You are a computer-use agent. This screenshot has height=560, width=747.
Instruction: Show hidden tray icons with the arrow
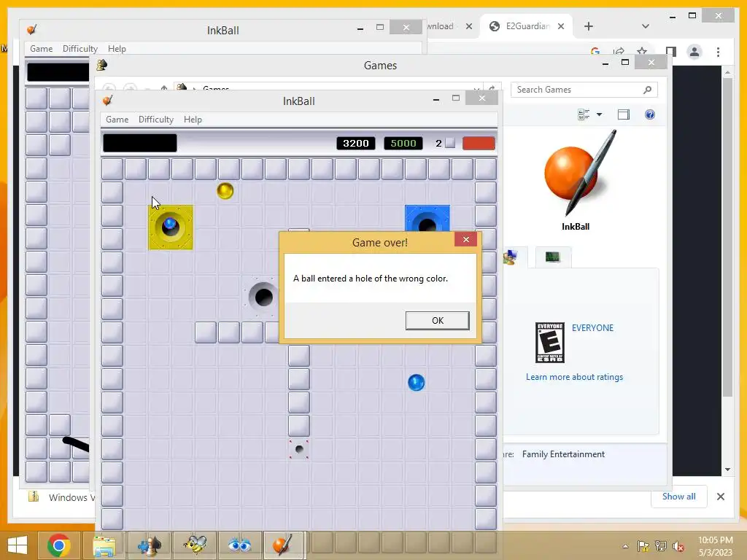click(x=625, y=546)
